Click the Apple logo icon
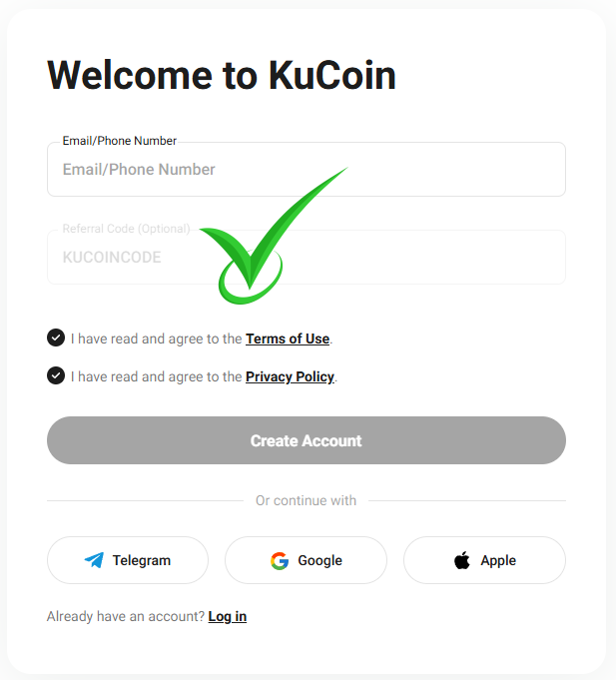This screenshot has height=680, width=616. tap(461, 560)
